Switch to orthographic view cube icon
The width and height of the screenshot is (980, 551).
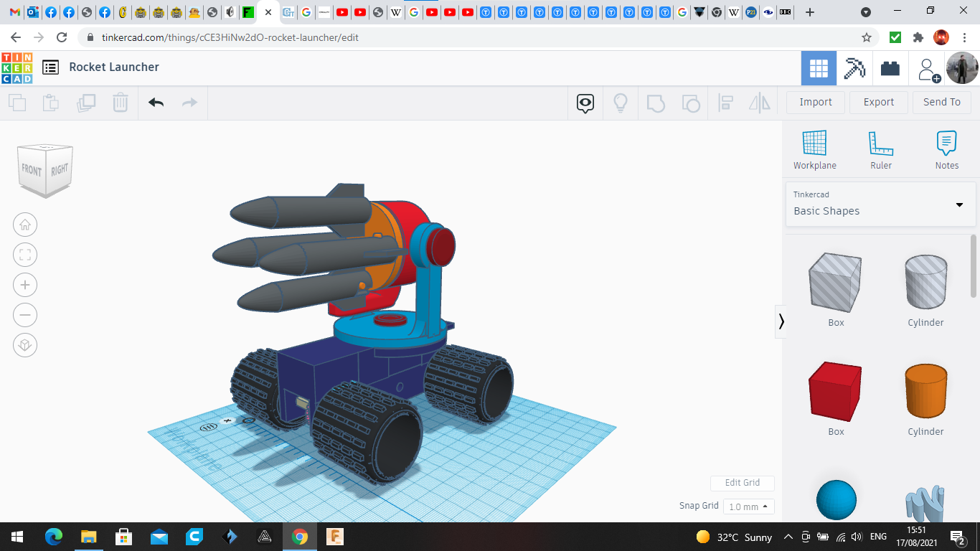[x=25, y=345]
